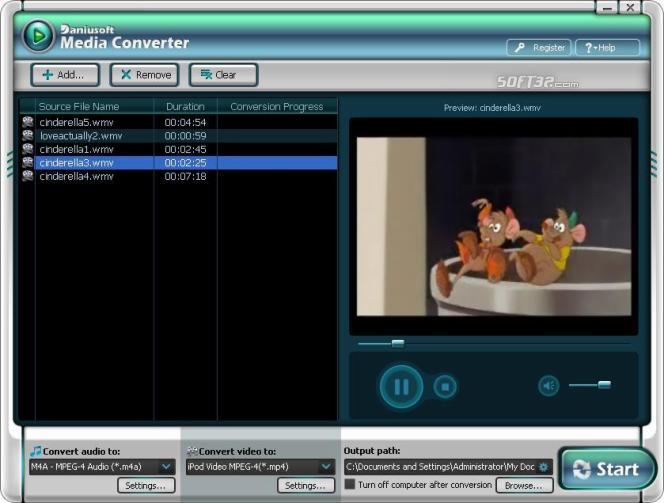The width and height of the screenshot is (664, 503).
Task: Click the film icon beside cinderella4.wmv
Action: pyautogui.click(x=28, y=176)
